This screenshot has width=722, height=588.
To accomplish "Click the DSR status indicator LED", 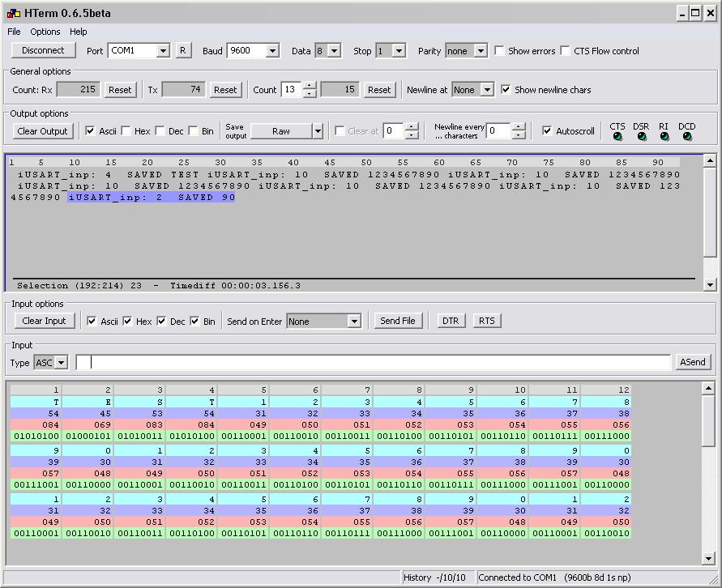I will click(641, 137).
